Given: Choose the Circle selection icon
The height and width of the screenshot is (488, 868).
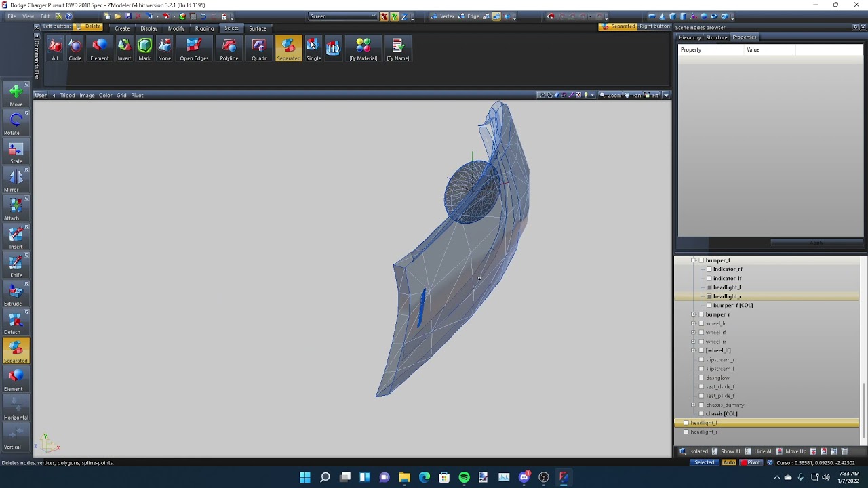Looking at the screenshot, I should (75, 49).
